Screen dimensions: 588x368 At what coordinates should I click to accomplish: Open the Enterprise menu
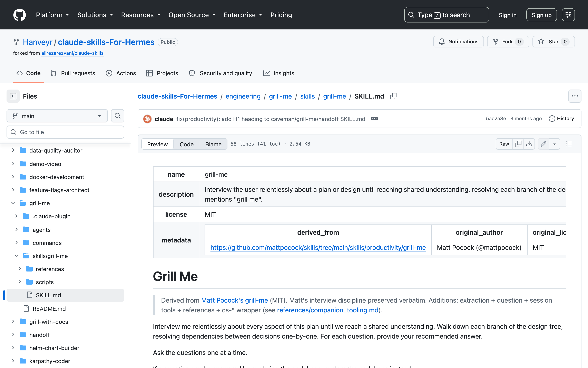point(243,15)
